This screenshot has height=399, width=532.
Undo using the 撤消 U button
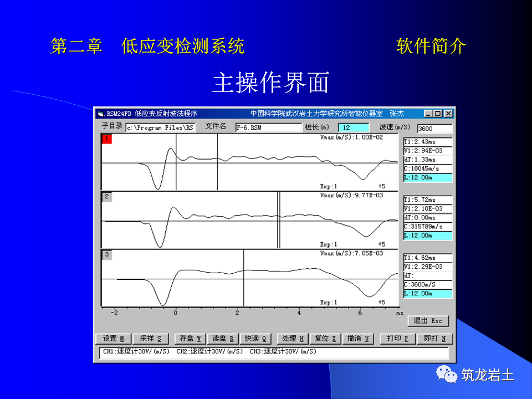click(357, 338)
